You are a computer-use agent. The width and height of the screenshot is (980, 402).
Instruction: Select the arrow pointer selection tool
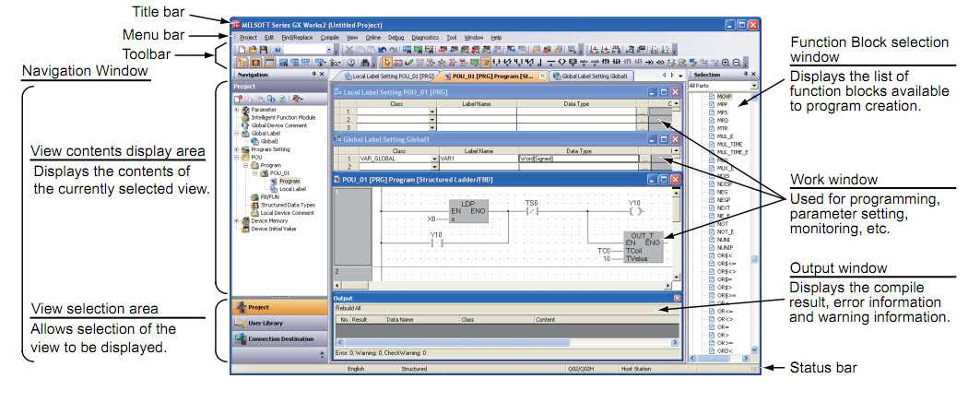click(387, 63)
